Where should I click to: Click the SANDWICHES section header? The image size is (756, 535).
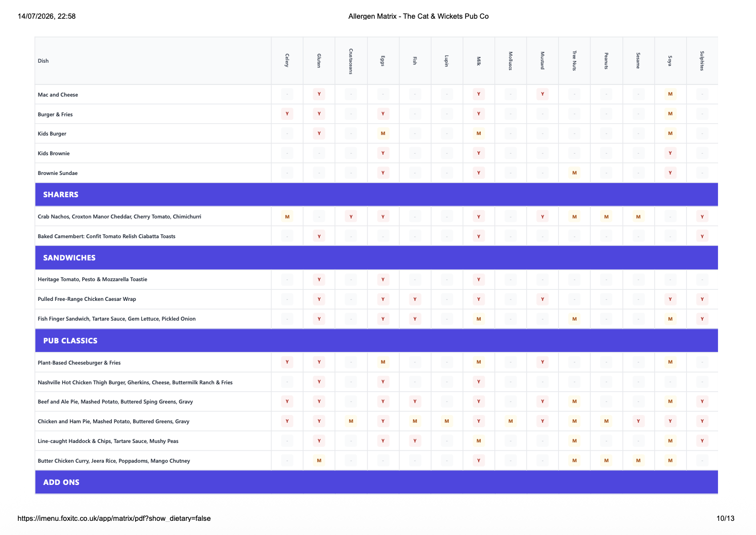tap(376, 258)
